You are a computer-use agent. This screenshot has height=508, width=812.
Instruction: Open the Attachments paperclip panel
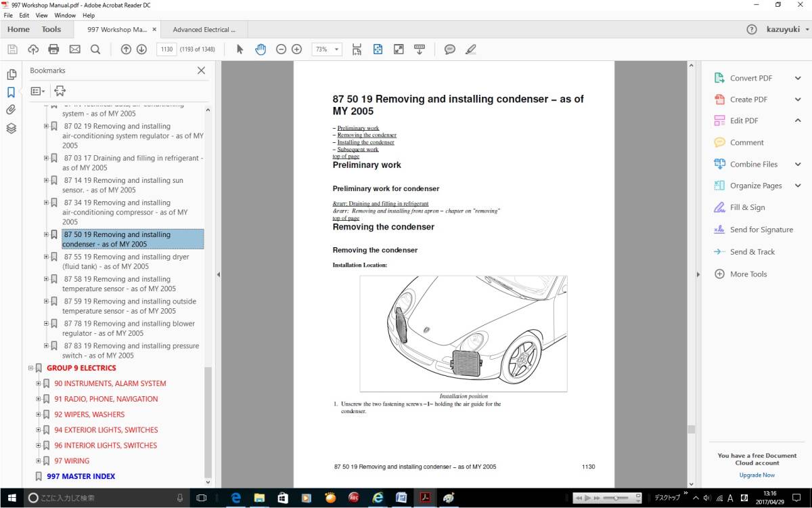[x=11, y=110]
